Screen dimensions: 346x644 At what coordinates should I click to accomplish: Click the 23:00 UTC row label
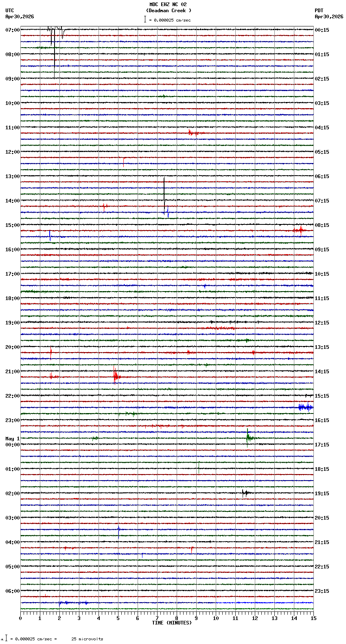point(12,420)
